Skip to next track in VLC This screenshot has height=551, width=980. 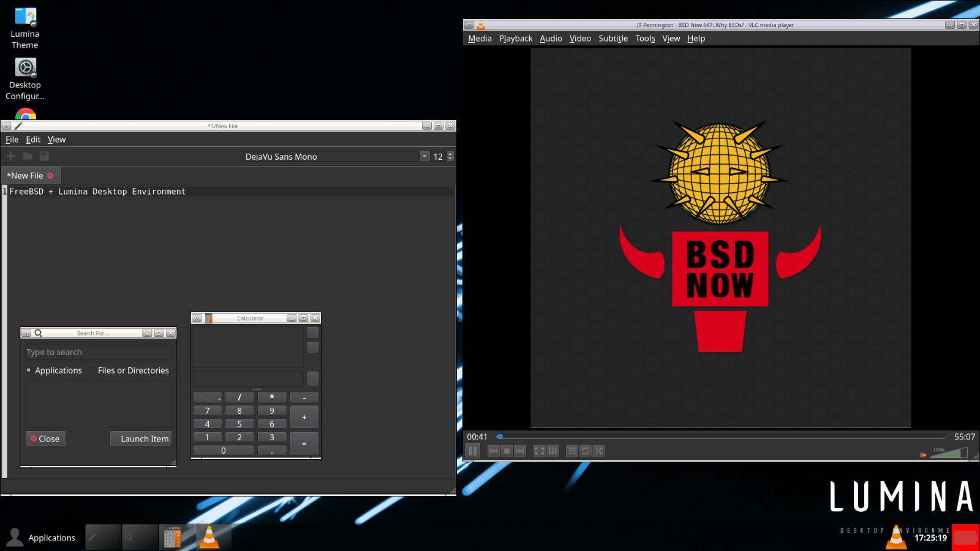(520, 451)
